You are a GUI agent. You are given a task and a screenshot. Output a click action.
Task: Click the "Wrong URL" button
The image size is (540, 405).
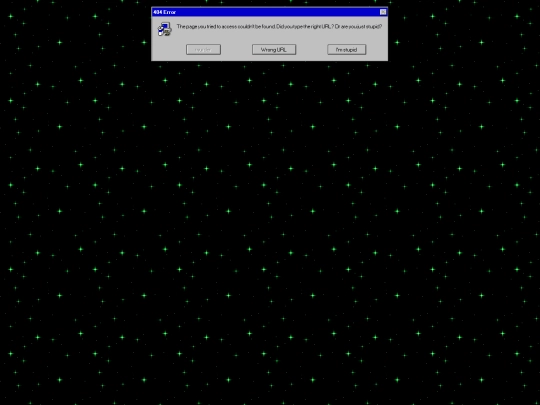[274, 50]
